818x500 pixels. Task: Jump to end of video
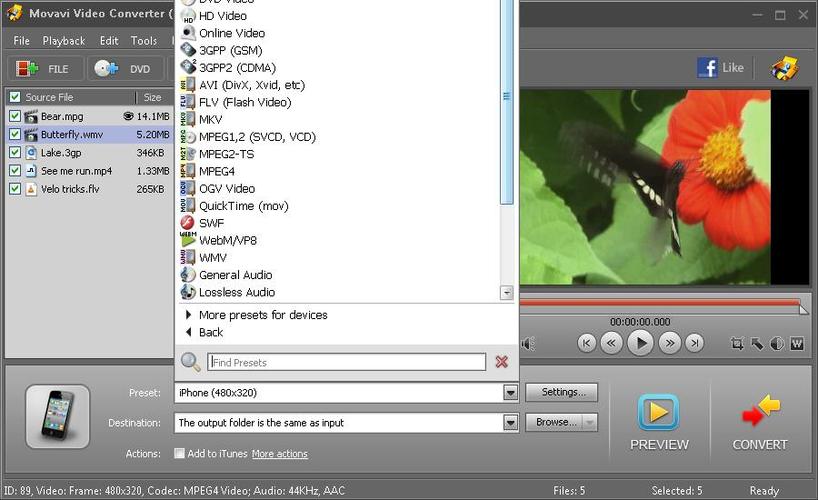[694, 343]
